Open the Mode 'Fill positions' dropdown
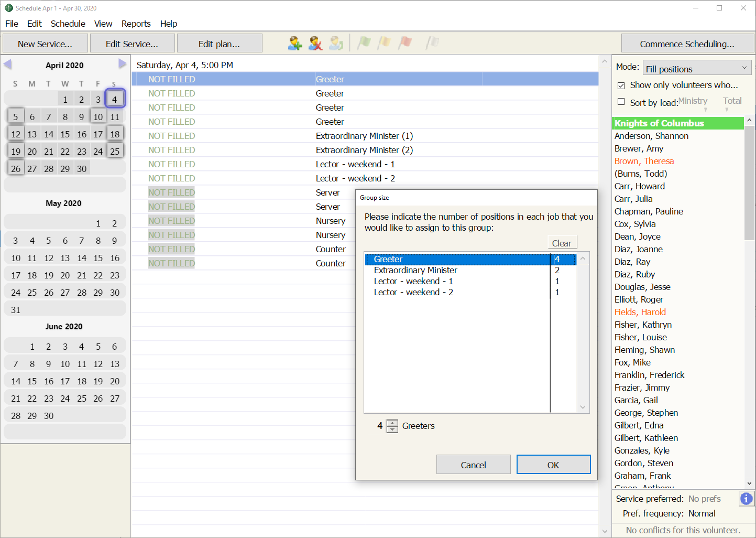Viewport: 756px width, 538px height. pos(697,68)
